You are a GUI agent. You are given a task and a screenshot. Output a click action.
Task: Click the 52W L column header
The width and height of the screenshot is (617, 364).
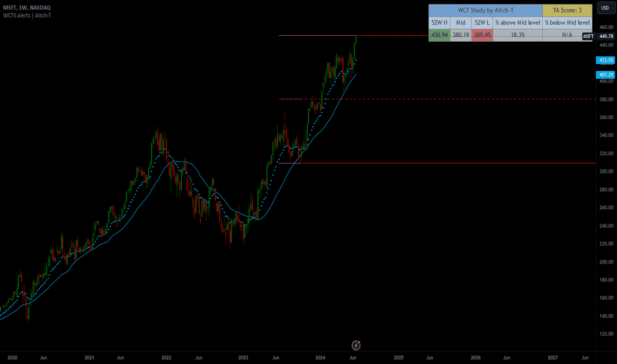click(x=482, y=23)
